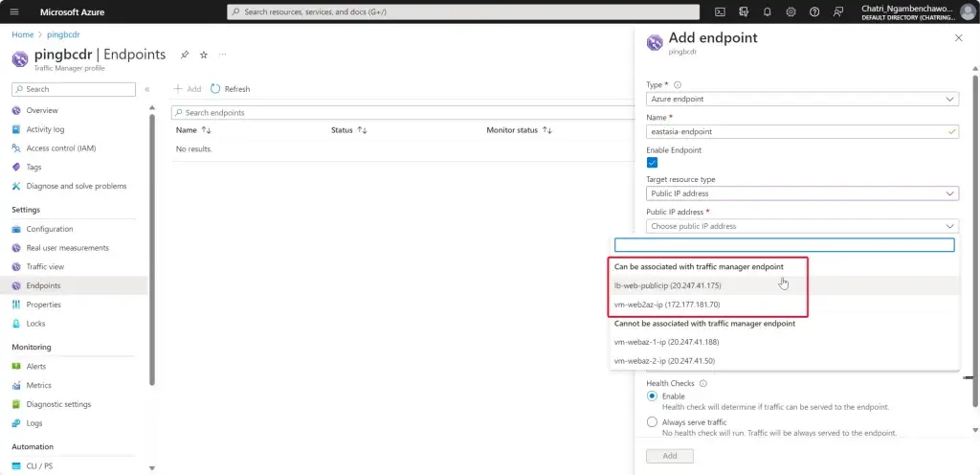Select Always serve traffic radio
Image resolution: width=980 pixels, height=475 pixels.
click(652, 422)
